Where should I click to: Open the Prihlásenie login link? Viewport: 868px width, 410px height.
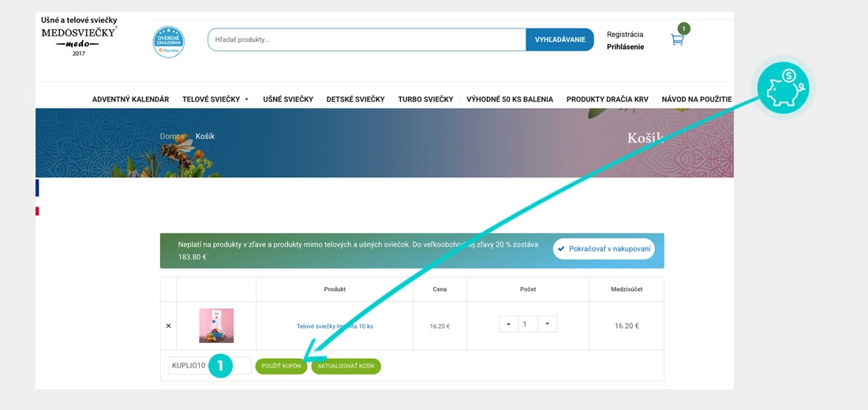[625, 47]
